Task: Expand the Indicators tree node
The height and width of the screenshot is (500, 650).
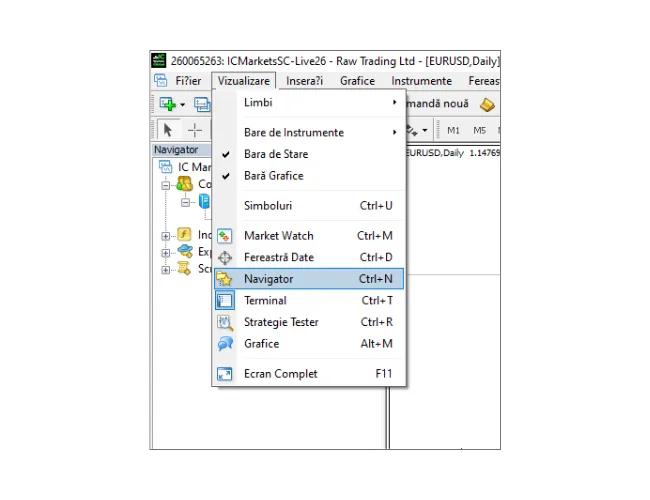Action: [165, 236]
